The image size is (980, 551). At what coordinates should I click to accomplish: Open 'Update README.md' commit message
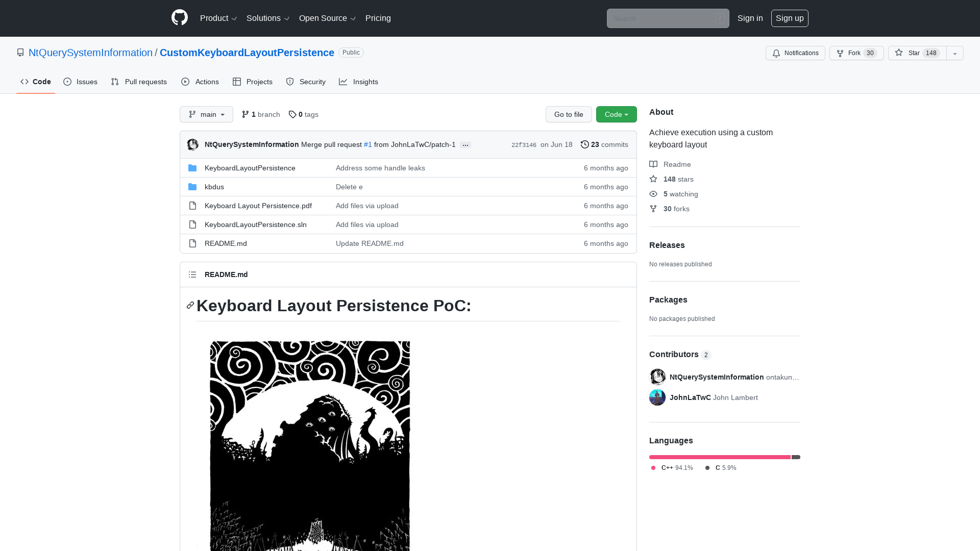coord(370,243)
